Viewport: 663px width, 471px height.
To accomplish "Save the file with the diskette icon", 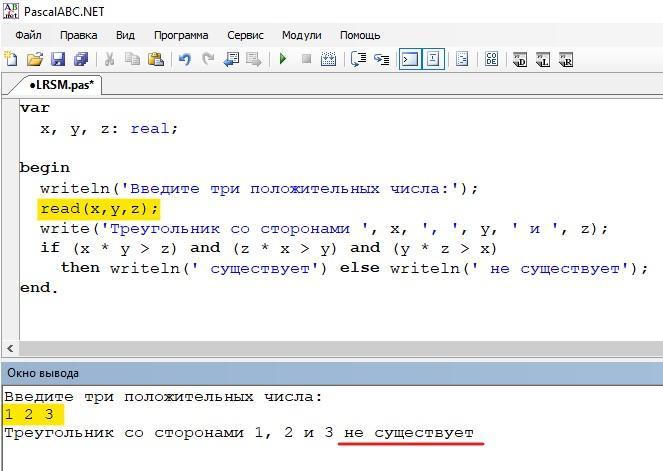I will click(58, 59).
